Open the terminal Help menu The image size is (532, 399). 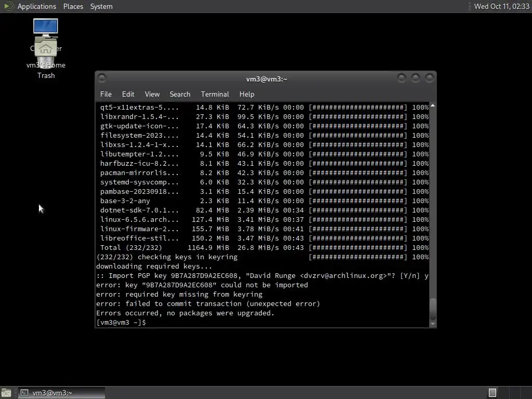[x=247, y=95]
